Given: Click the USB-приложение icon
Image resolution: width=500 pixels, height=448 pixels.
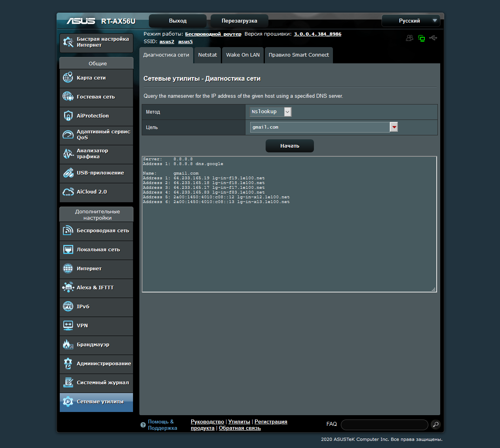Looking at the screenshot, I should [x=68, y=173].
